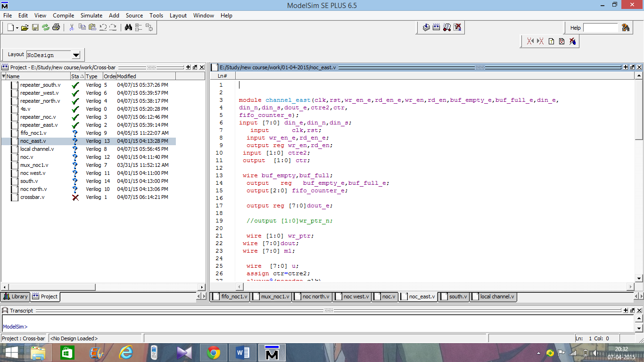The height and width of the screenshot is (362, 644).
Task: Click the New file toolbar icon
Action: [10, 28]
